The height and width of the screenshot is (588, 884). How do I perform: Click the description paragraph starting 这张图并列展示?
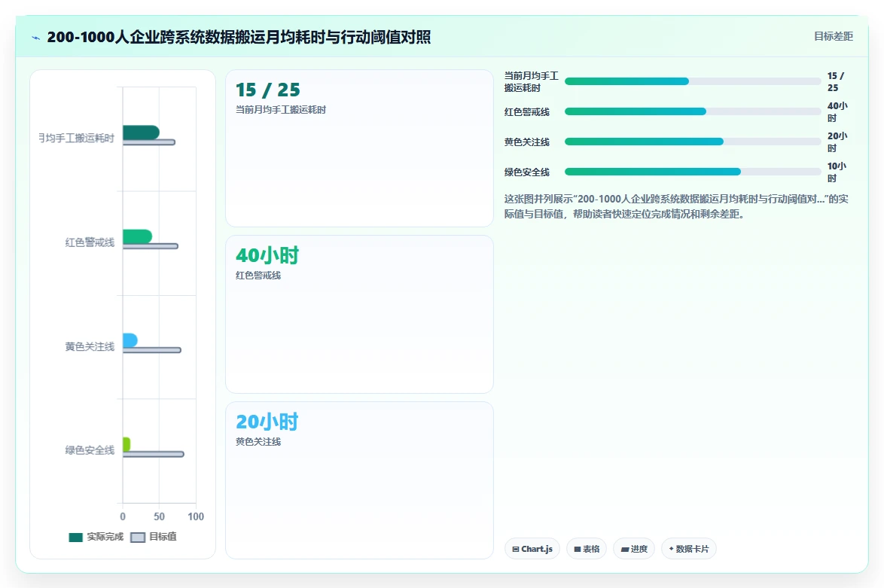coord(676,206)
